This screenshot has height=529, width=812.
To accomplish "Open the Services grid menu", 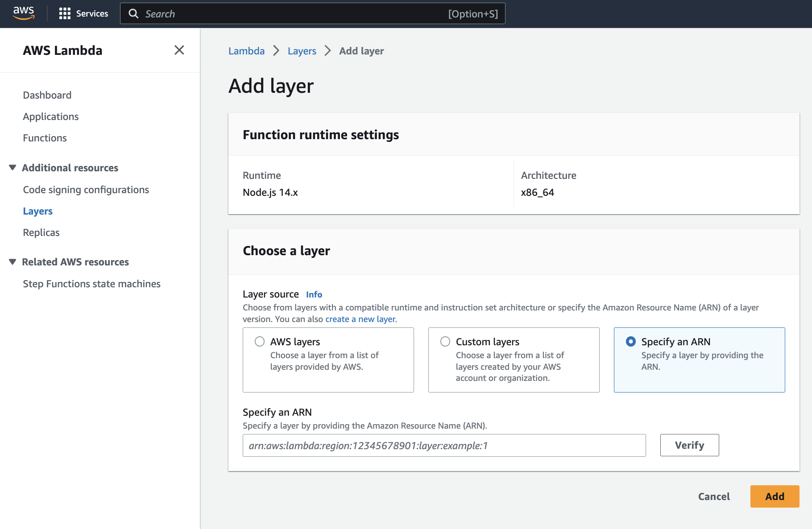I will [x=83, y=13].
